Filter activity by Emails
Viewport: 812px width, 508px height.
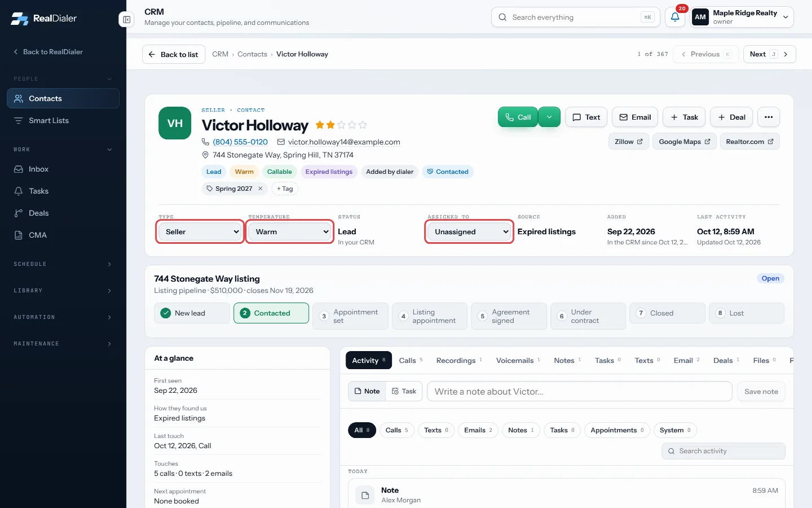[478, 430]
